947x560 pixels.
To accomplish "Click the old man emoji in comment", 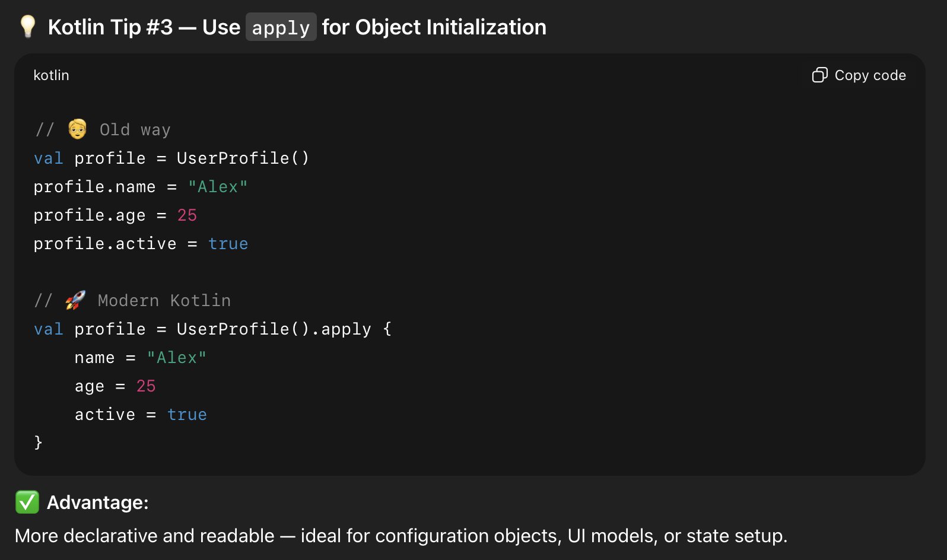I will [x=77, y=129].
